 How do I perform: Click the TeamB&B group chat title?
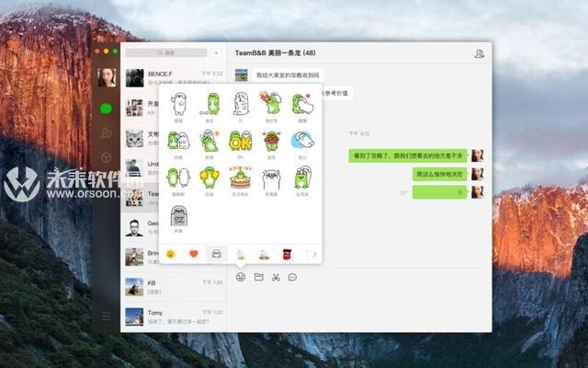276,53
